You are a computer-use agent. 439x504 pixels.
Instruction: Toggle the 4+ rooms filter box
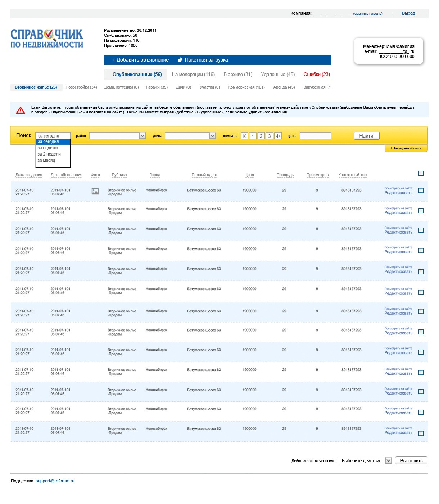pos(278,136)
